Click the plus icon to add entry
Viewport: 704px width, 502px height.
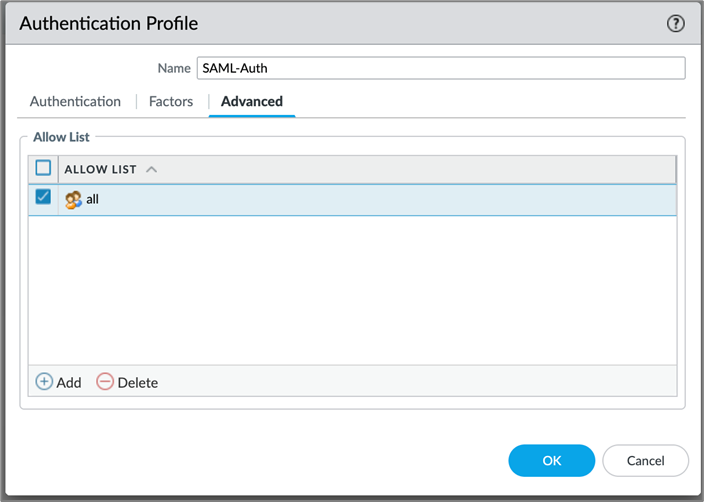pos(44,381)
